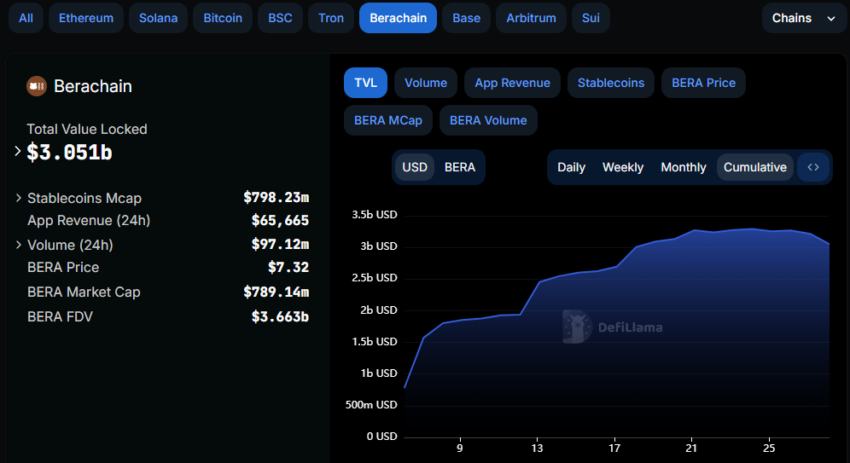Set chart denomination to BERA
The height and width of the screenshot is (463, 850).
click(460, 167)
